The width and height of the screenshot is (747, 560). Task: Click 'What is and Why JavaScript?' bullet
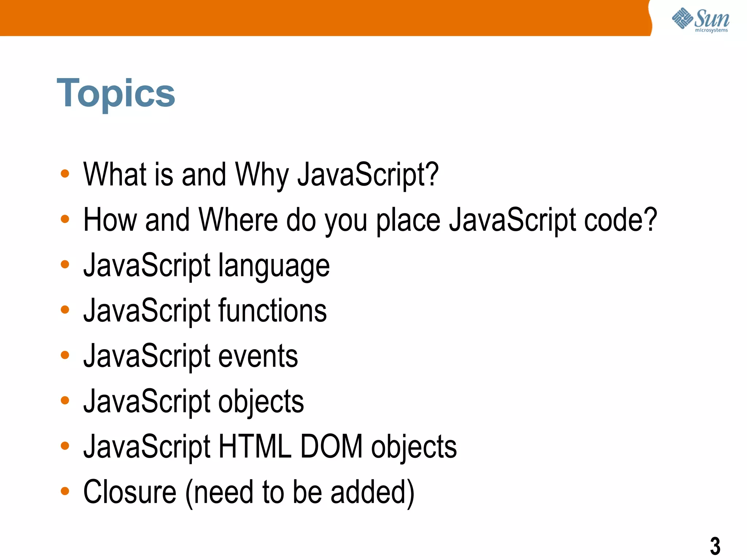point(261,175)
